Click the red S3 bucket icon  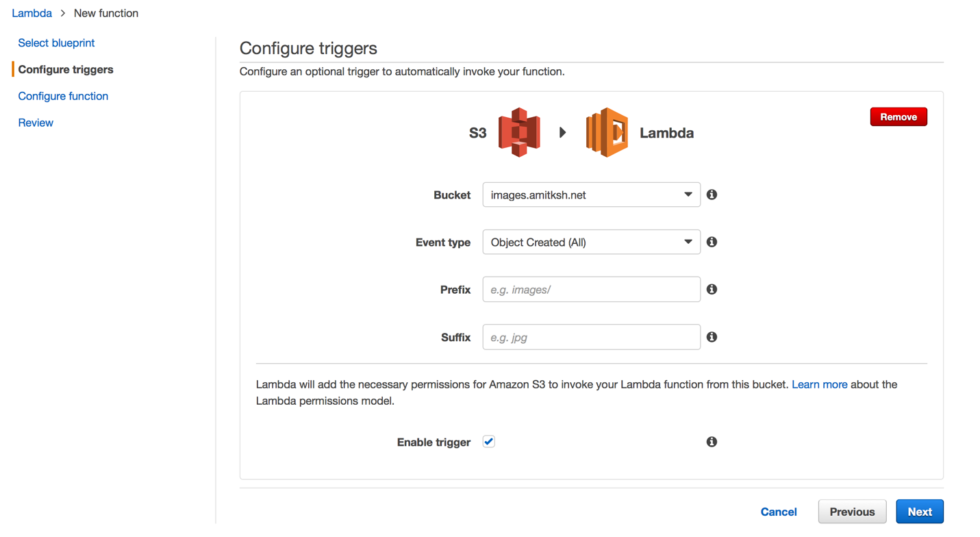coord(519,133)
